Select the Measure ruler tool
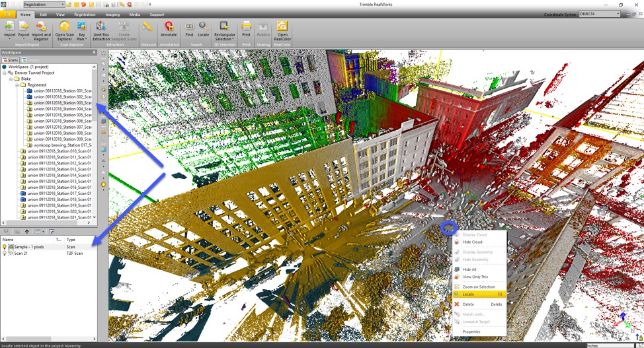The image size is (644, 348). pos(148,26)
